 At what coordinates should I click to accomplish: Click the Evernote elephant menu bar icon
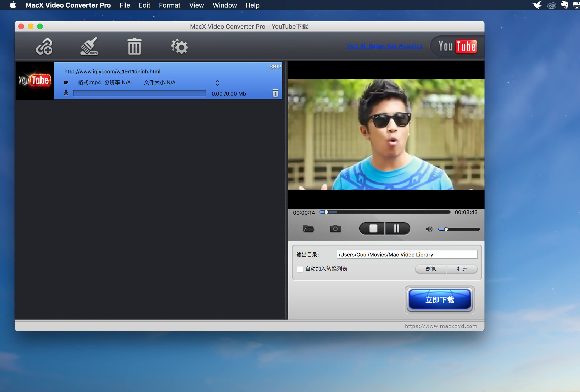tap(564, 5)
